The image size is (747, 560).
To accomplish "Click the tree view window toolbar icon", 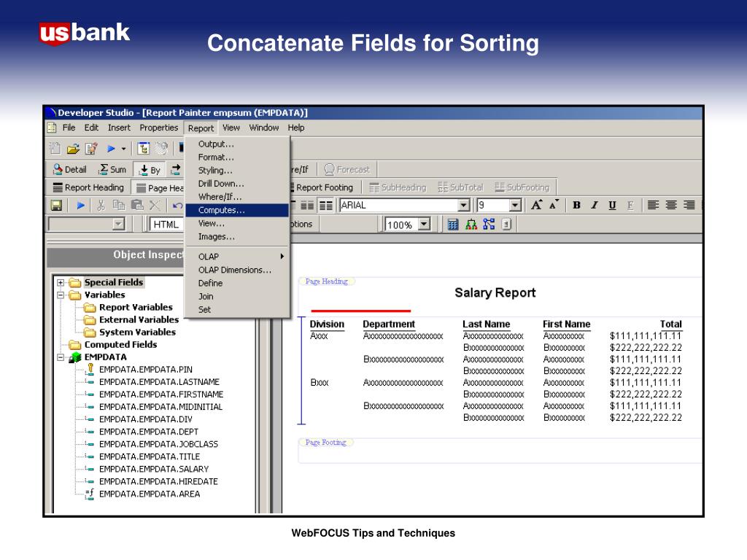I will [x=144, y=149].
